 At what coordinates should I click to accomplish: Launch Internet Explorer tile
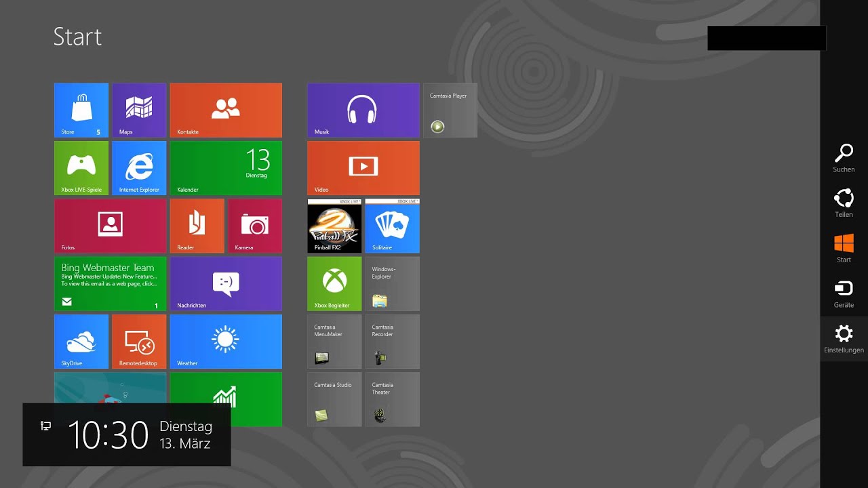pyautogui.click(x=139, y=168)
